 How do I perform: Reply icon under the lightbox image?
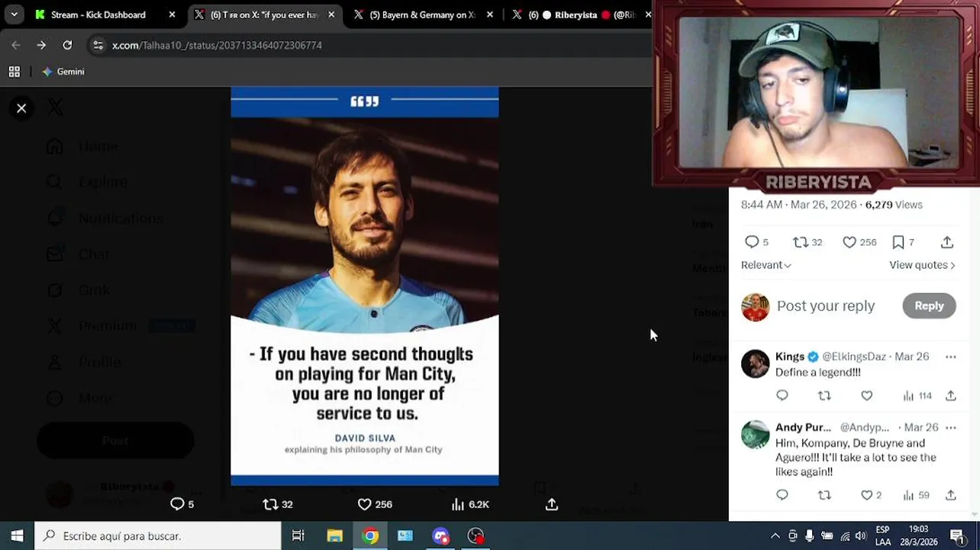pos(177,504)
